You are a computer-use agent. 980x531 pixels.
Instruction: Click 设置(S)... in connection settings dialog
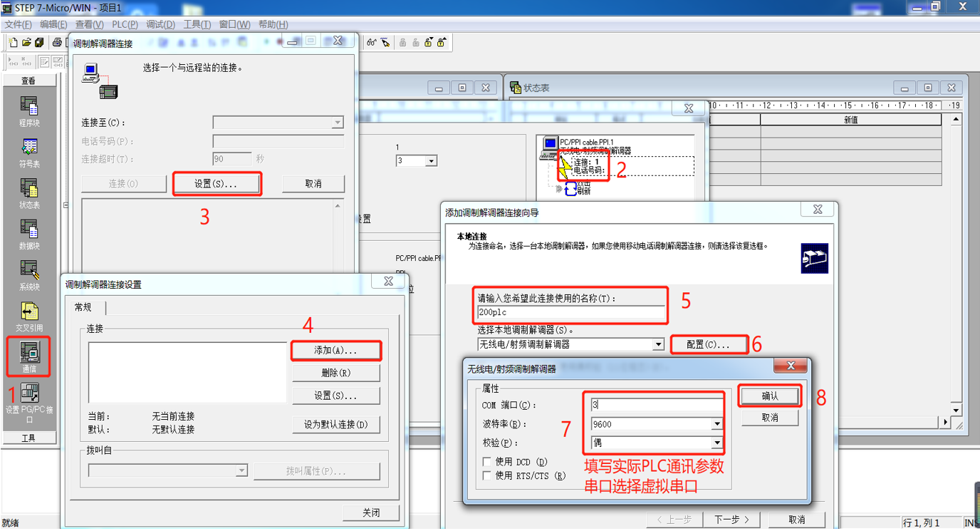(x=335, y=396)
